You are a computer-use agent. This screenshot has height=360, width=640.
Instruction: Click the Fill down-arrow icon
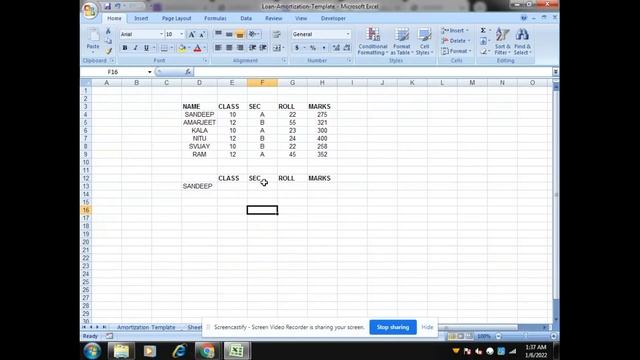coord(484,41)
